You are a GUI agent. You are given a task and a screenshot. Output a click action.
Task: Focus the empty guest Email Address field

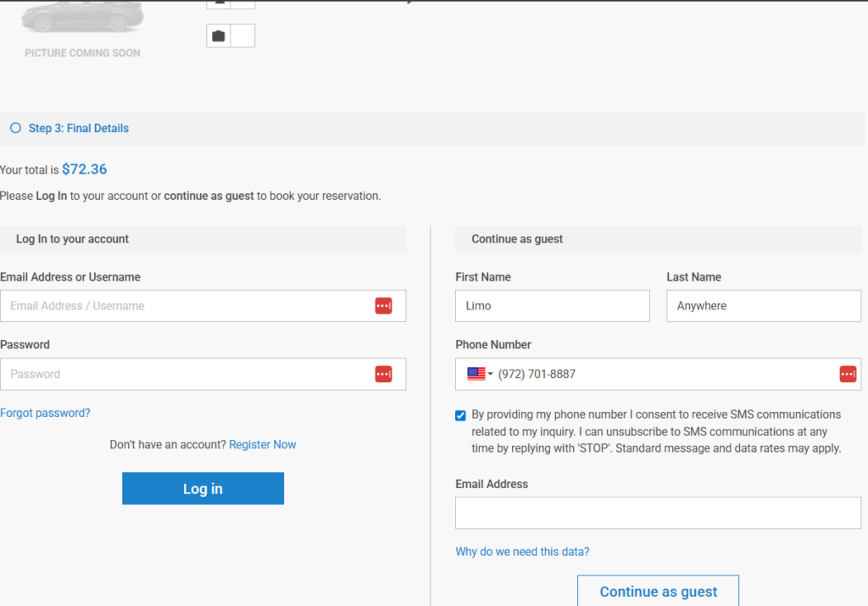pyautogui.click(x=658, y=513)
